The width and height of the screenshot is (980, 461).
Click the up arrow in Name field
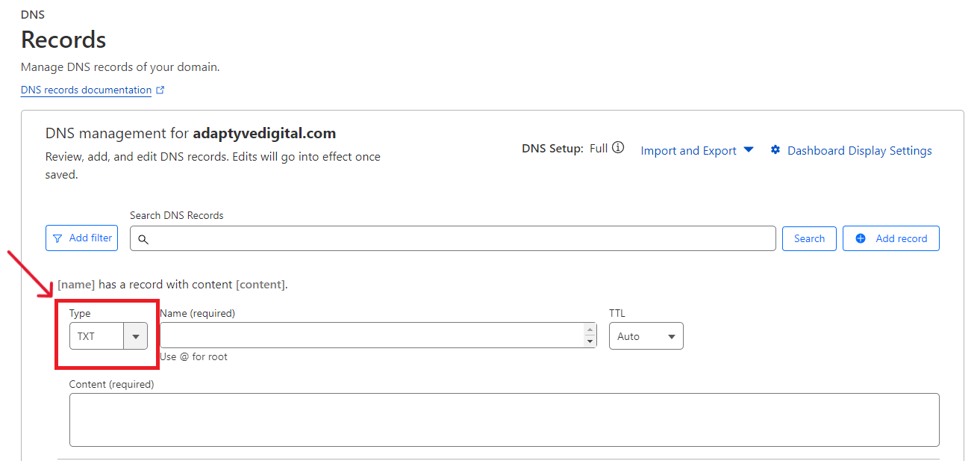590,329
